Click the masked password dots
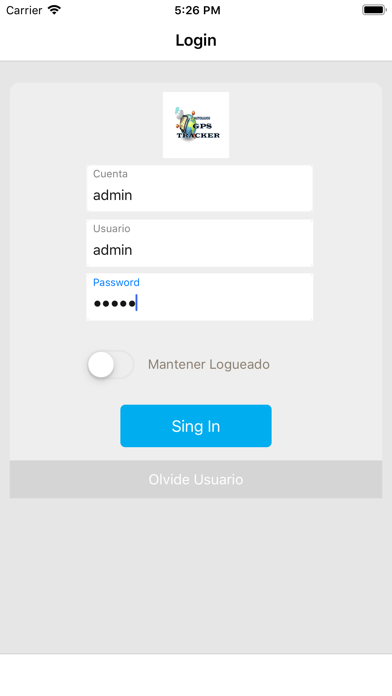Screen dimensions: 392x696 point(115,304)
